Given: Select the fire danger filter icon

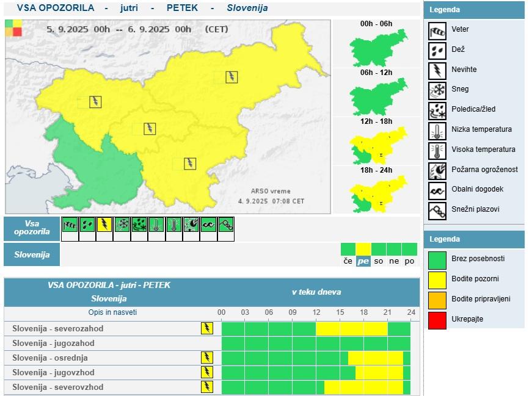Looking at the screenshot, I should click(x=192, y=225).
